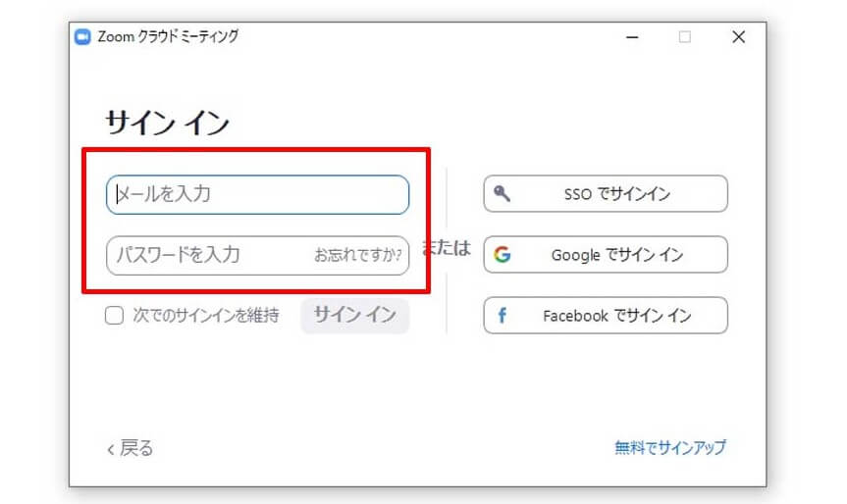The height and width of the screenshot is (504, 847).
Task: Click the key icon on the SSO button
Action: pyautogui.click(x=502, y=193)
